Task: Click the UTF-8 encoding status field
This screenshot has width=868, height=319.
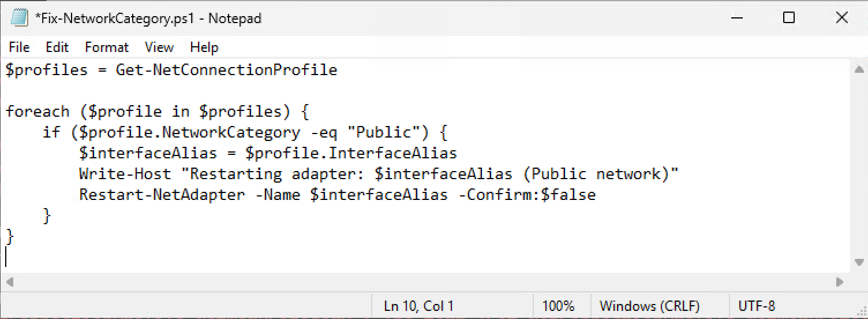Action: [757, 306]
